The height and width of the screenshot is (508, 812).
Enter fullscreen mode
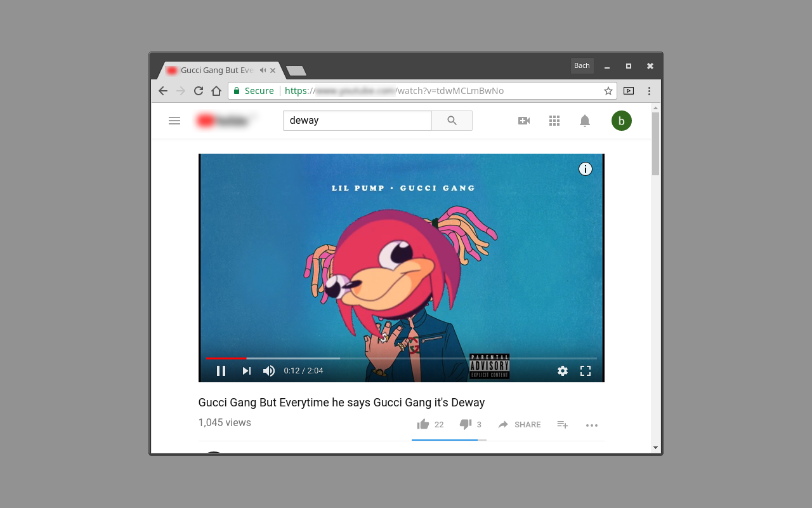coord(586,371)
